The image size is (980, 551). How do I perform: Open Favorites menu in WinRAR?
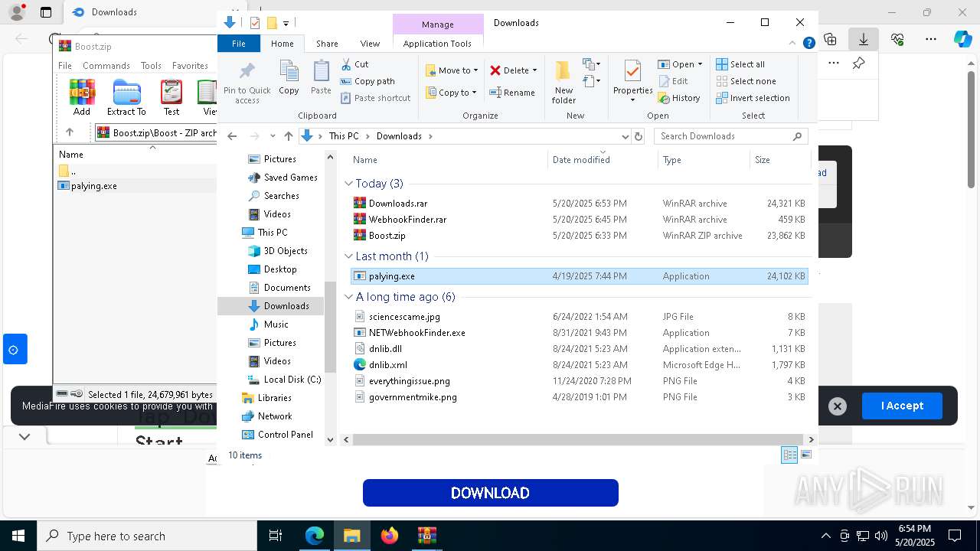coord(190,66)
